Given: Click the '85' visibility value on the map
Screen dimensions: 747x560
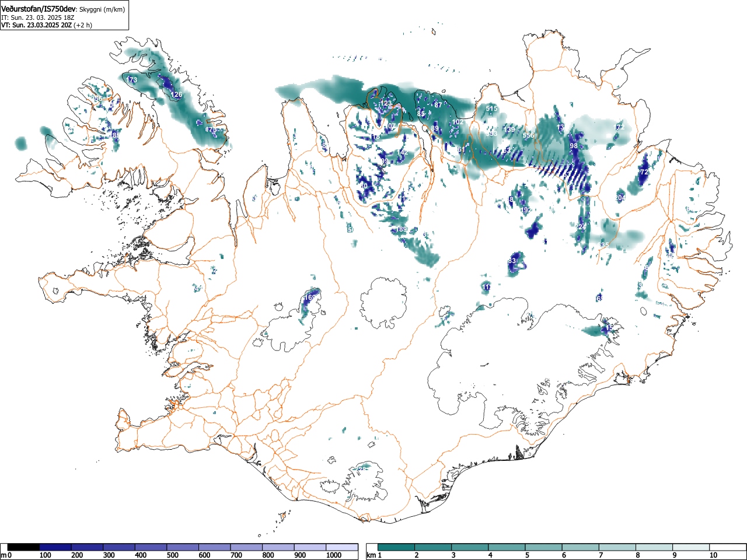Looking at the screenshot, I should point(421,113).
